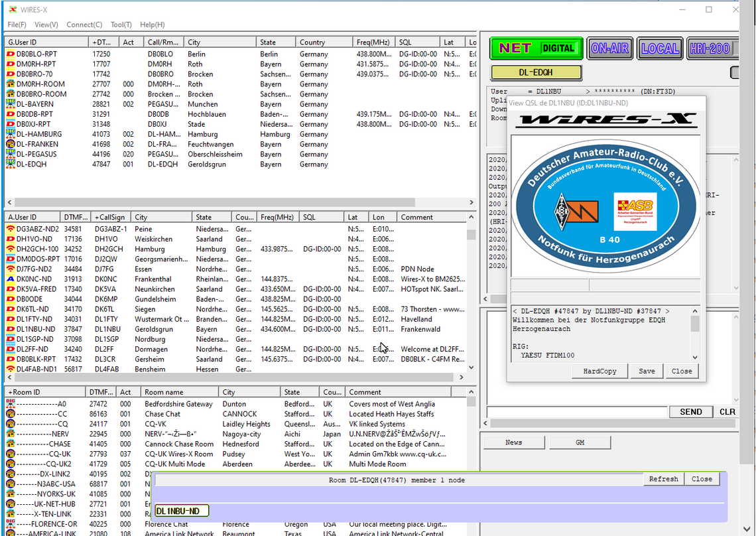Click the News button
The height and width of the screenshot is (536, 756).
(514, 442)
